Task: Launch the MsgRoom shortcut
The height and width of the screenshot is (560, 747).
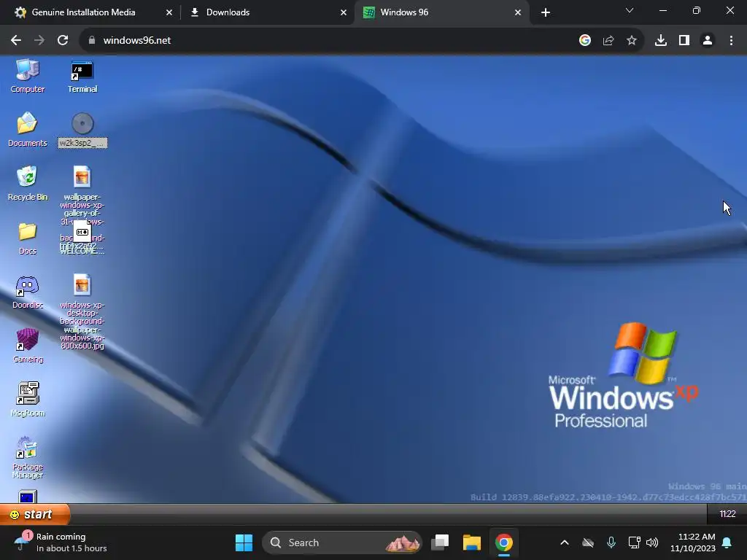Action: coord(28,400)
